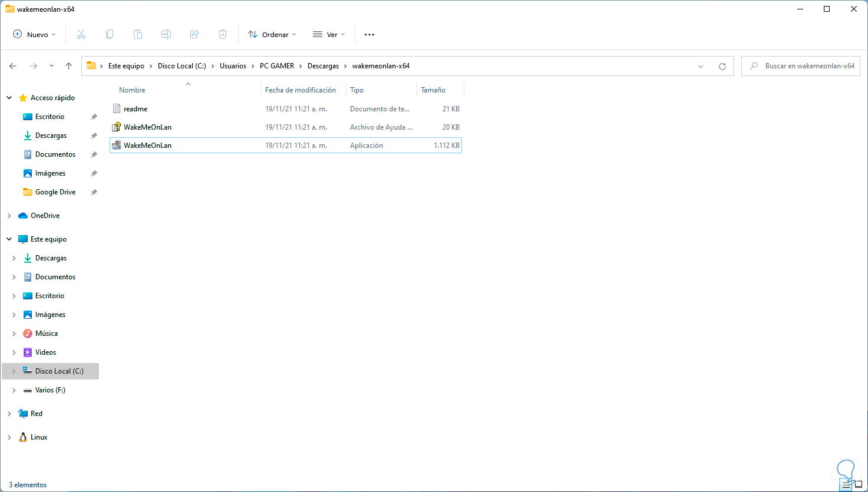Image resolution: width=868 pixels, height=492 pixels.
Task: Click the Share icon in toolbar
Action: [194, 35]
